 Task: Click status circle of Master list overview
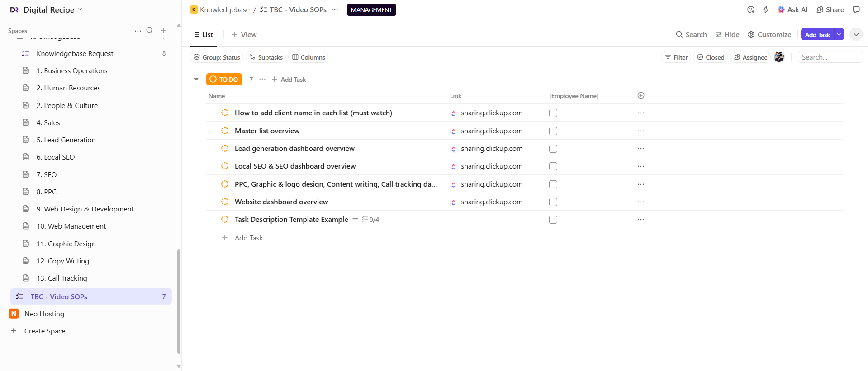[225, 131]
